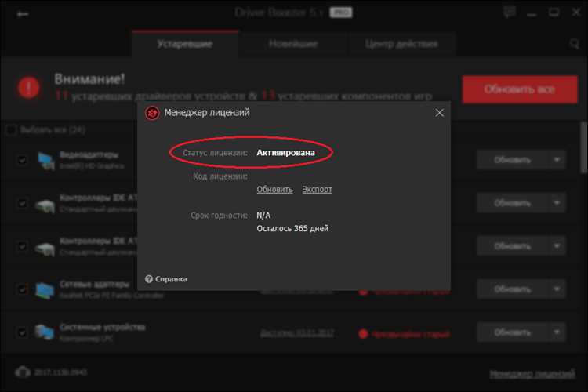Switch to the Устаревшие tab
Viewport: 588px width, 392px height.
[x=185, y=44]
